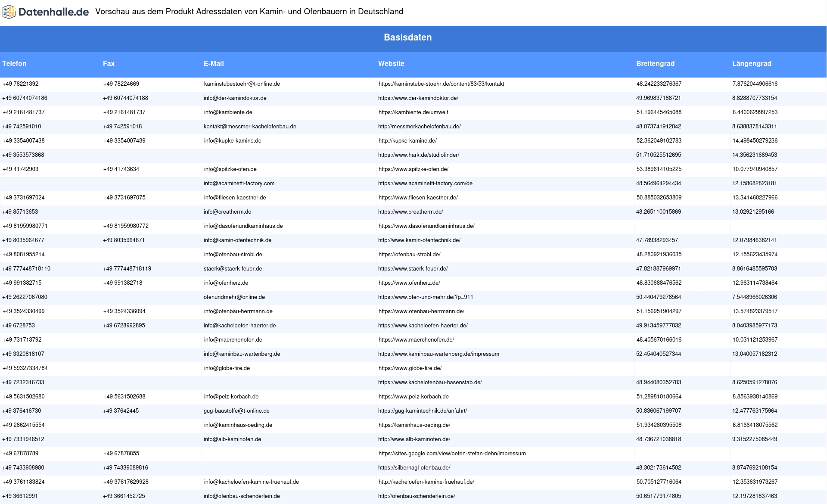Click email staerk@staerk-feuer.de

tap(233, 269)
